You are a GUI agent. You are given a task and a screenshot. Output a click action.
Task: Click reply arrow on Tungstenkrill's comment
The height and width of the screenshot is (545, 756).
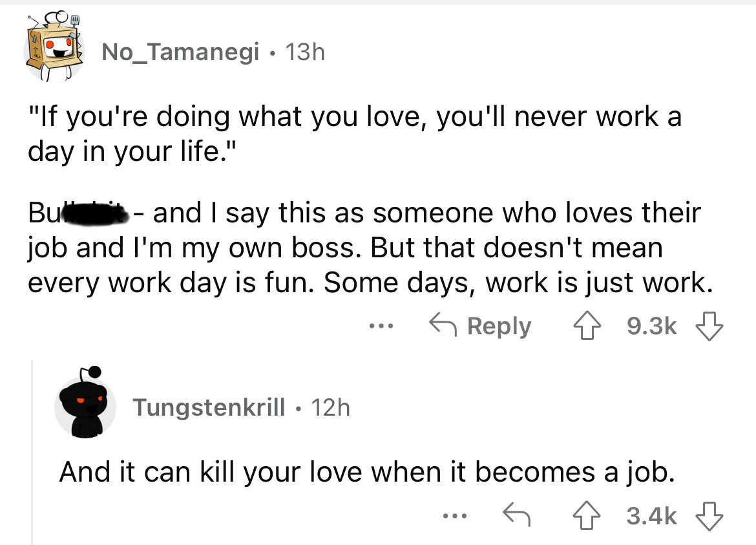[x=518, y=515]
